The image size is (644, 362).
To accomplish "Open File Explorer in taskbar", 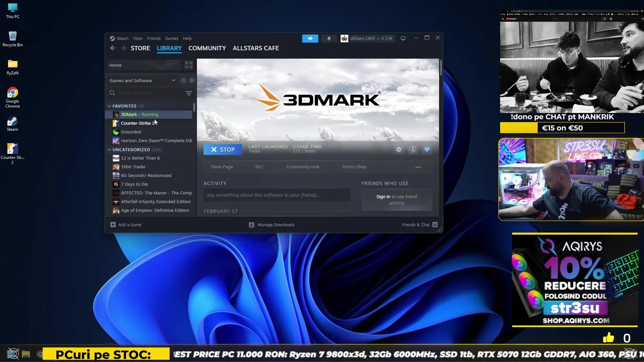I will pos(26,354).
